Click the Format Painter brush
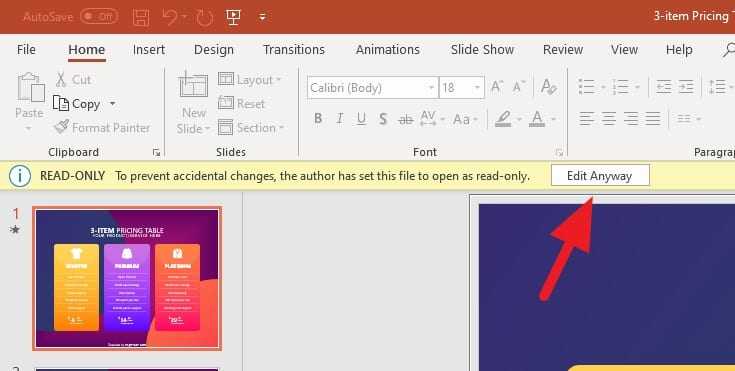 tap(102, 128)
